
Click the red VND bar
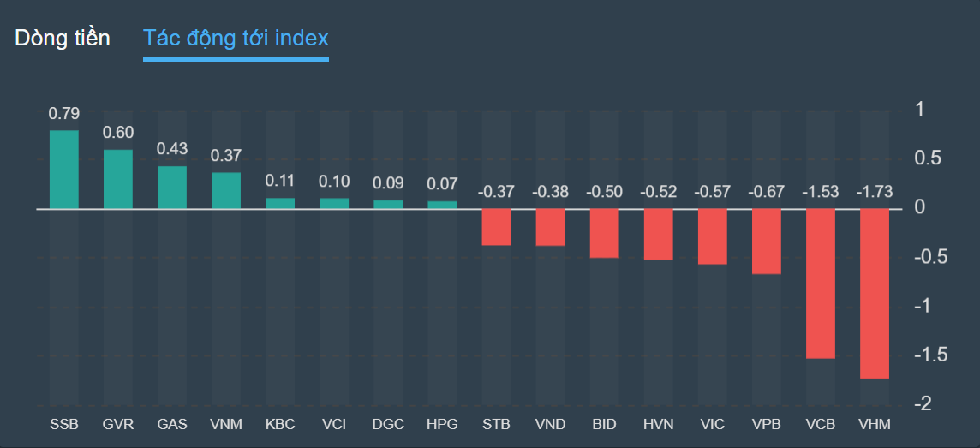(550, 227)
